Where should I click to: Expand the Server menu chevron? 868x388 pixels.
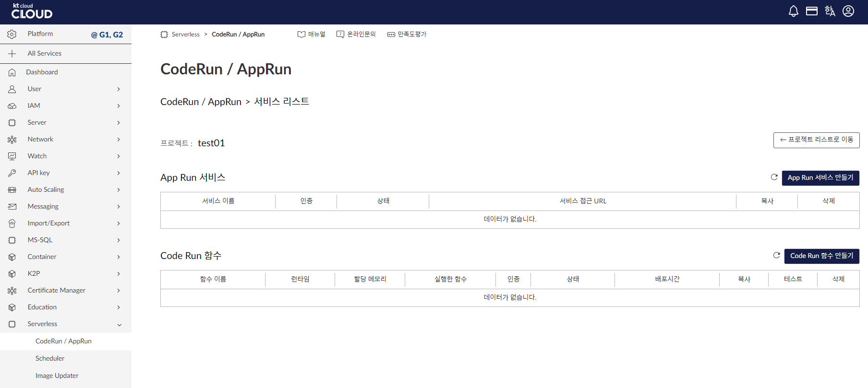pos(119,123)
